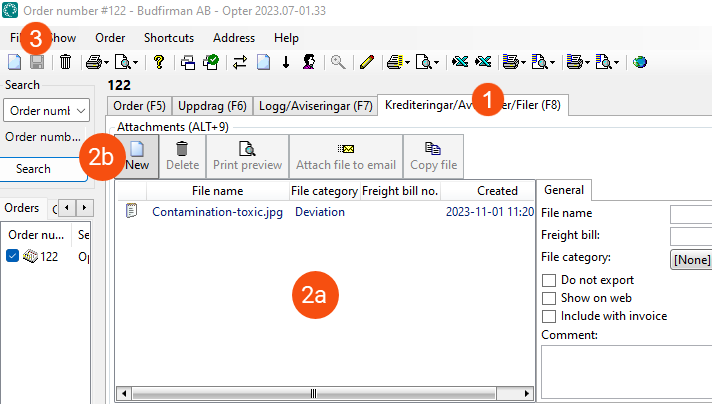Open the printer icon dropdown arrow
This screenshot has height=404, width=712.
(104, 62)
